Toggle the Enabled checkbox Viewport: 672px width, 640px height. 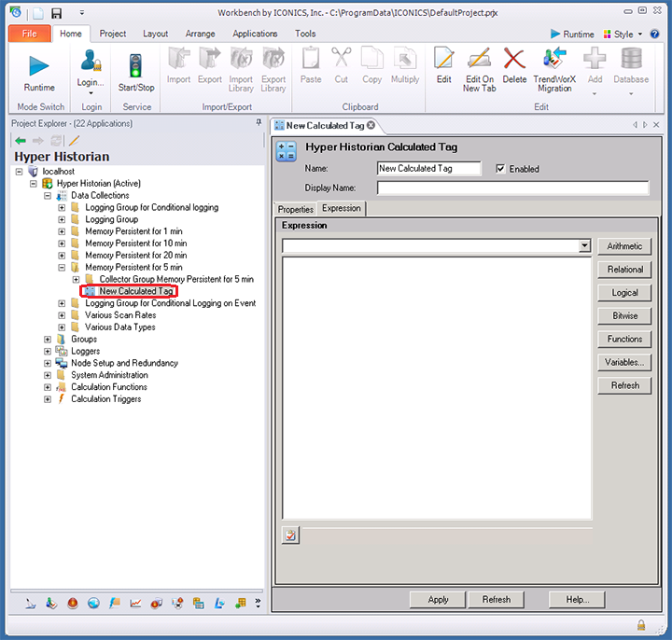click(501, 169)
